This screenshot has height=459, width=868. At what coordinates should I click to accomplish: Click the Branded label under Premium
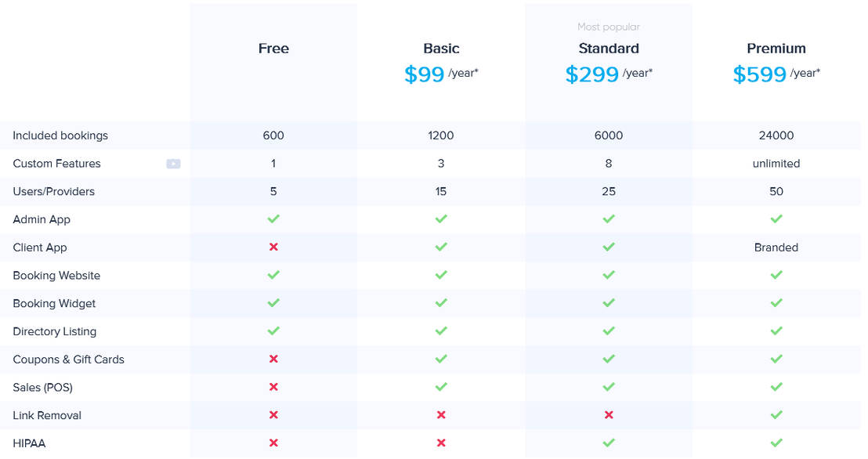[776, 248]
